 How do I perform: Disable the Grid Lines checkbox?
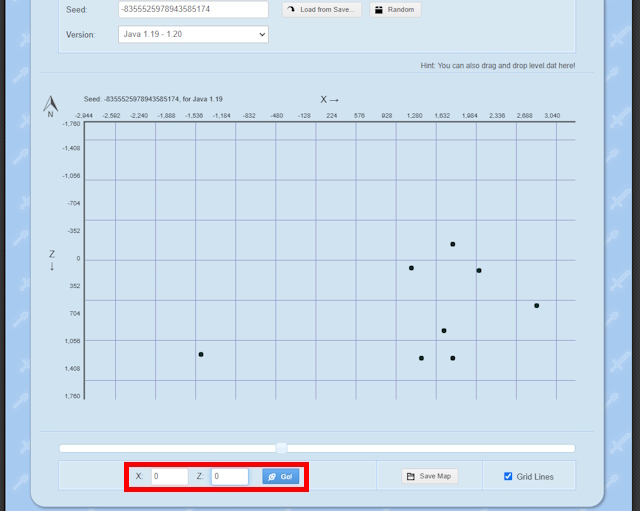click(x=509, y=476)
